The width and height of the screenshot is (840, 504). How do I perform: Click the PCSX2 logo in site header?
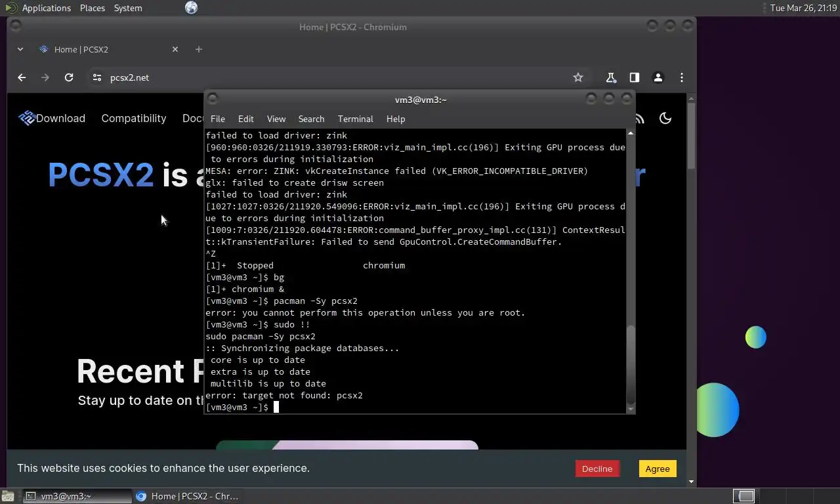coord(27,118)
